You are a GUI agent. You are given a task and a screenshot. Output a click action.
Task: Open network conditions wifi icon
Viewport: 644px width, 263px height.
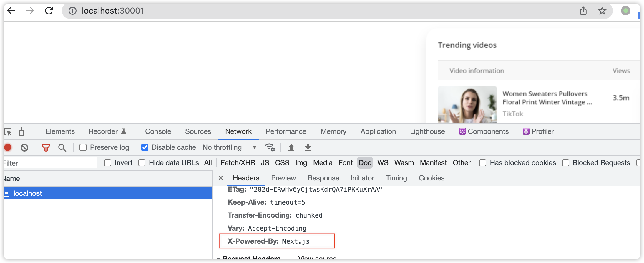click(270, 147)
